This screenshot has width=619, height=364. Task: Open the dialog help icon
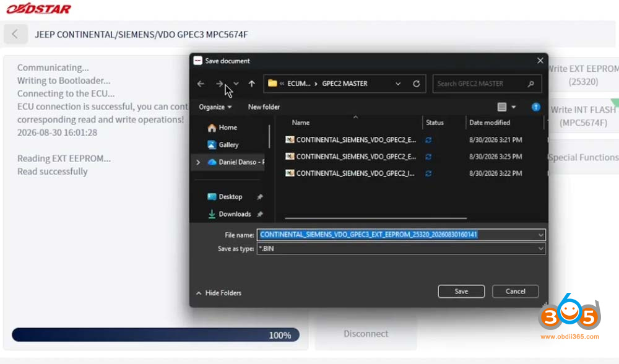[535, 107]
